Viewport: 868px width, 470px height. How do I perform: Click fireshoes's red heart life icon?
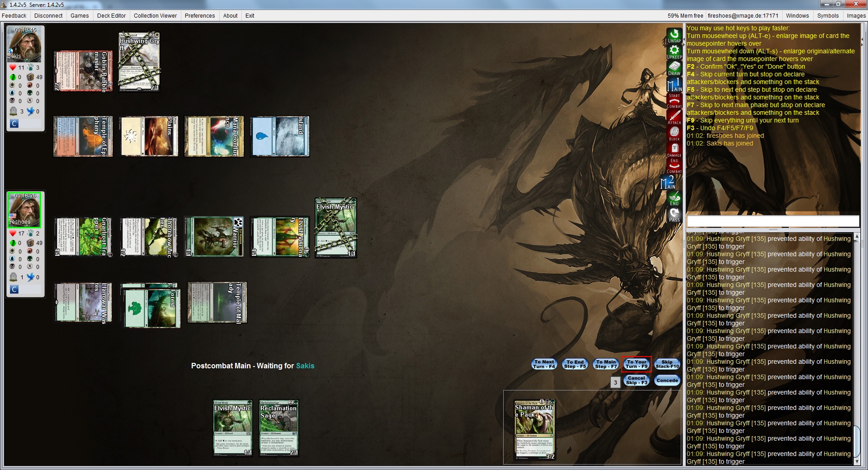point(13,233)
